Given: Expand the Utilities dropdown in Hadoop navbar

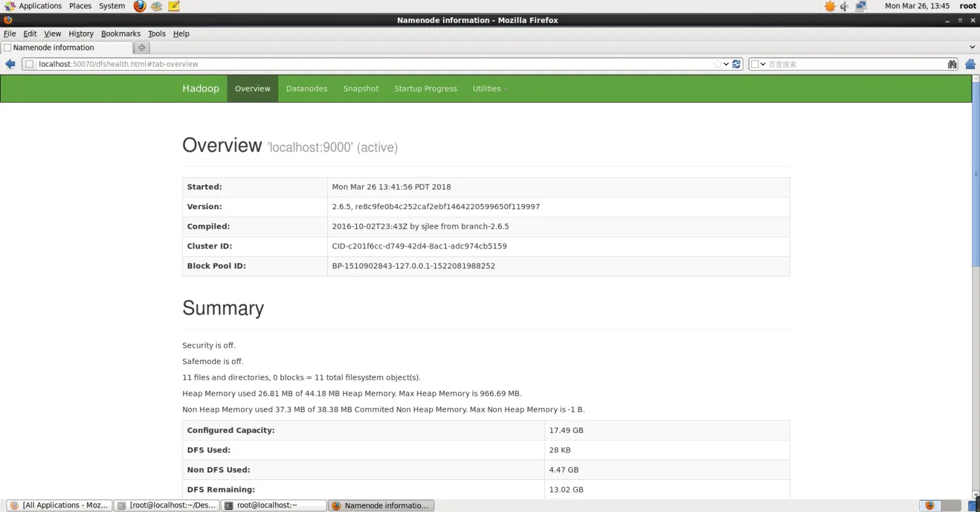Looking at the screenshot, I should click(490, 89).
